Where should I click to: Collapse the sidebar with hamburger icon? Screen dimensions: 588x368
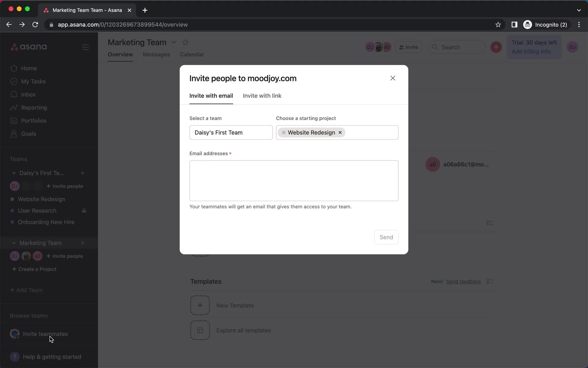(86, 47)
